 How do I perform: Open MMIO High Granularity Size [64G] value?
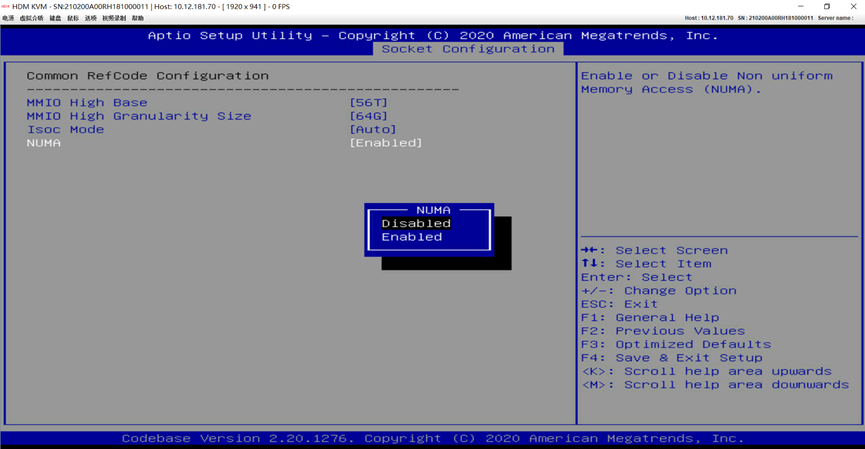(369, 116)
